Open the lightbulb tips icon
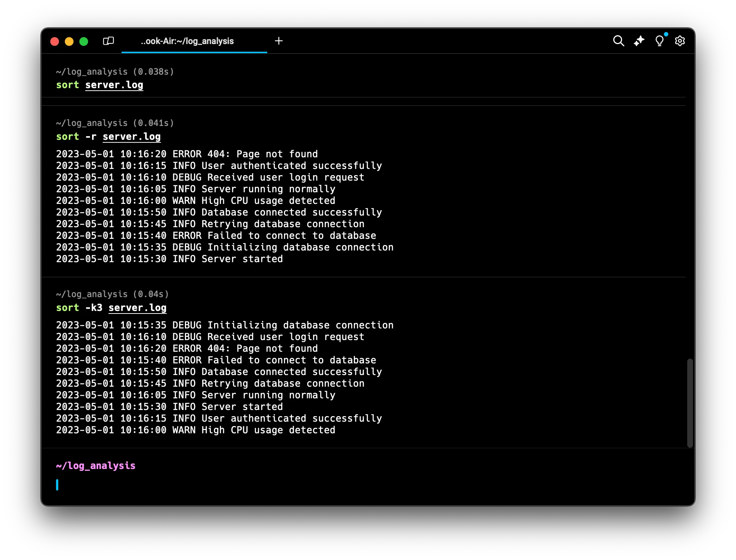The image size is (736, 560). click(659, 41)
